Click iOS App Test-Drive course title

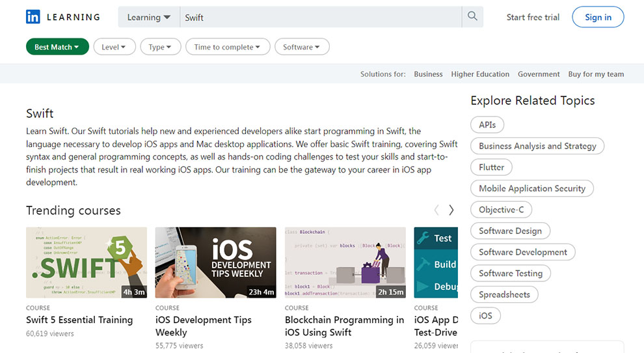(436, 326)
